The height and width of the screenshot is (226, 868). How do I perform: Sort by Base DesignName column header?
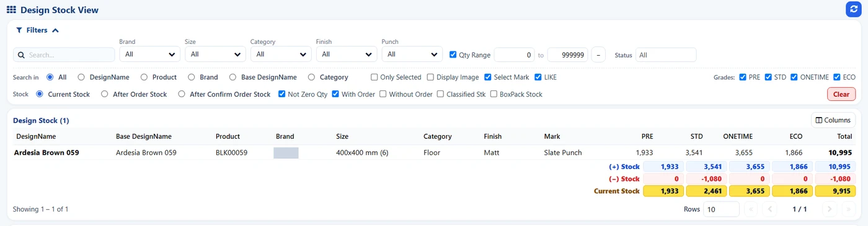pos(144,136)
